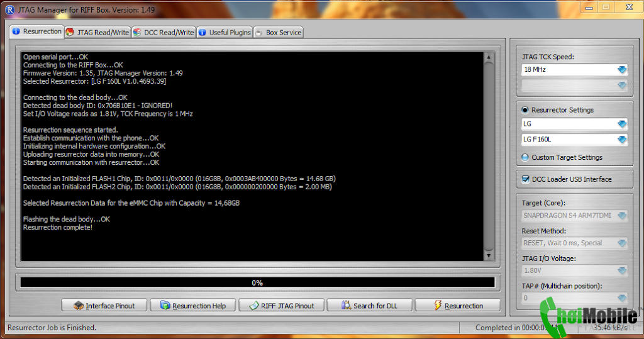Open the JTAG I/O Voltage 1.80V dropdown

click(622, 270)
